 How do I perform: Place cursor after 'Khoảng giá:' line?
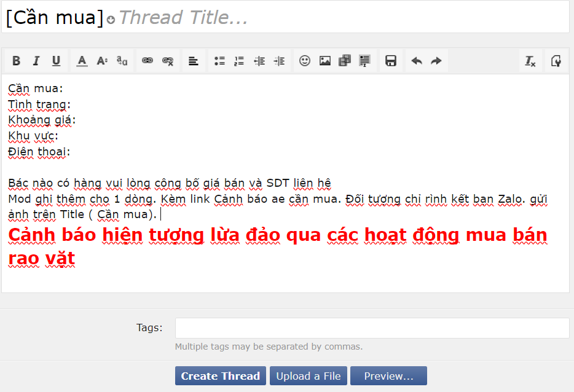[77, 120]
